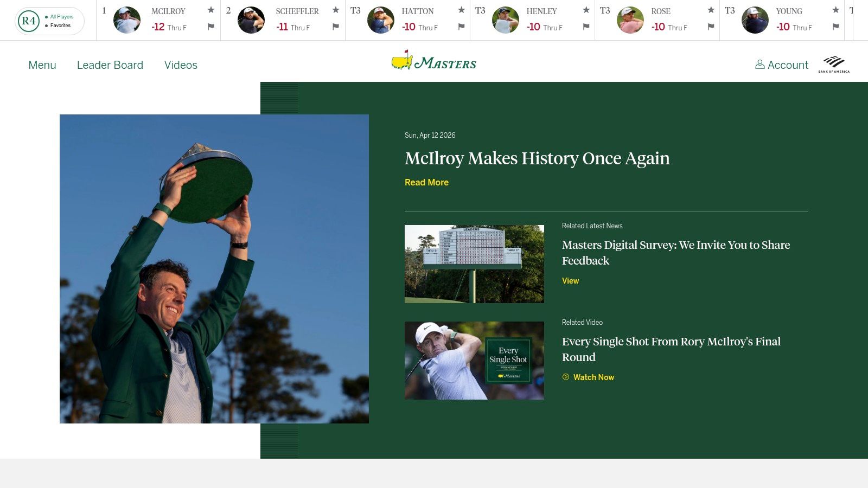Open Henley's player headshot
The height and width of the screenshot is (488, 868).
(x=506, y=20)
